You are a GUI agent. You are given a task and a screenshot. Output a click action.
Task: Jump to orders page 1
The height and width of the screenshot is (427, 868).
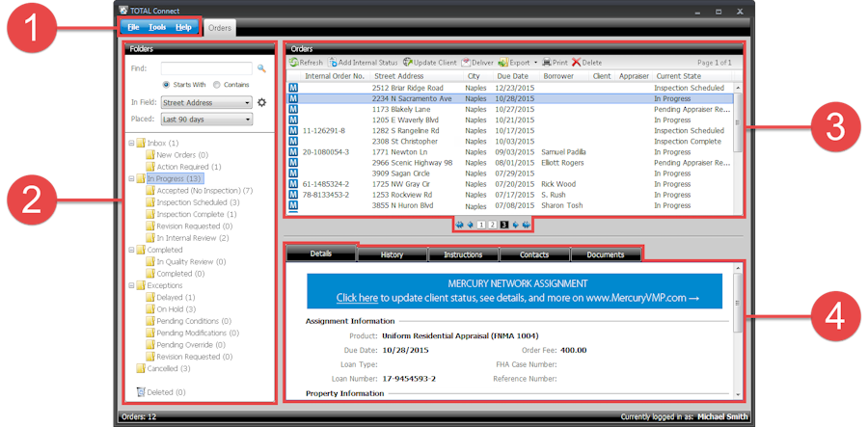click(x=481, y=226)
